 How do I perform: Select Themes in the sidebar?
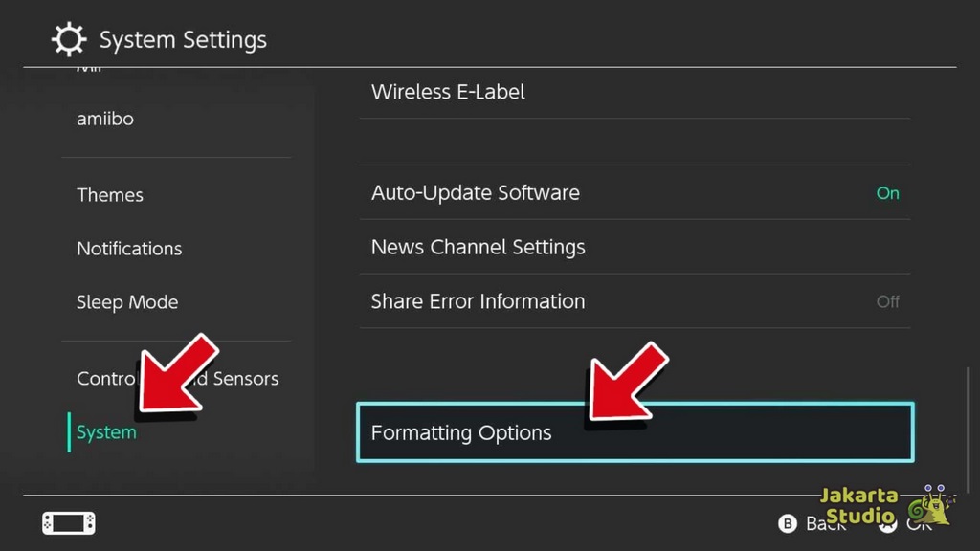[110, 195]
